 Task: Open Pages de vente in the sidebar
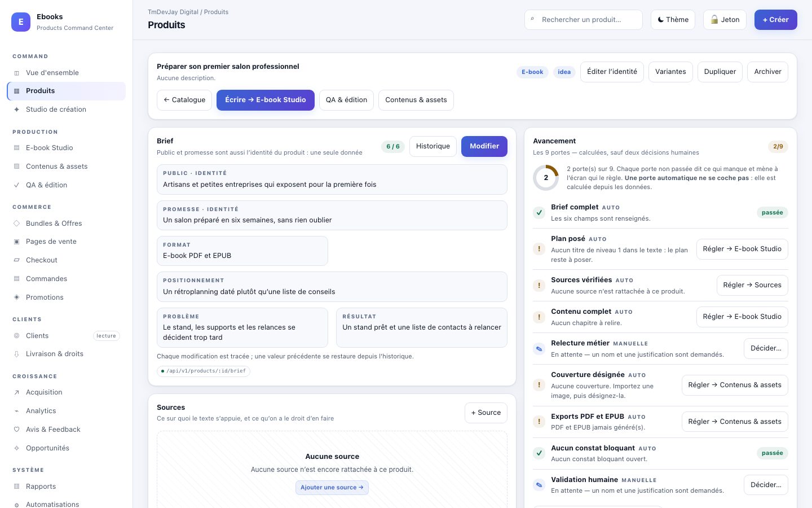(67, 242)
